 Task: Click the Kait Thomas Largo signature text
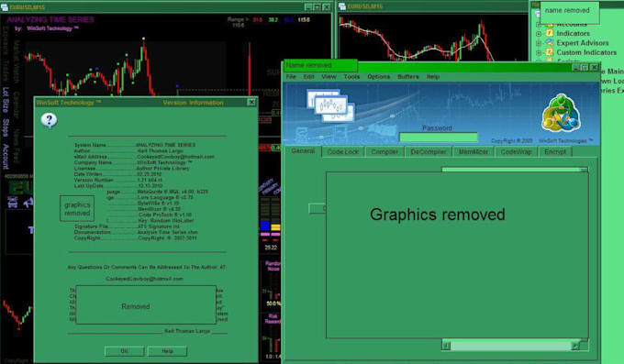187,331
